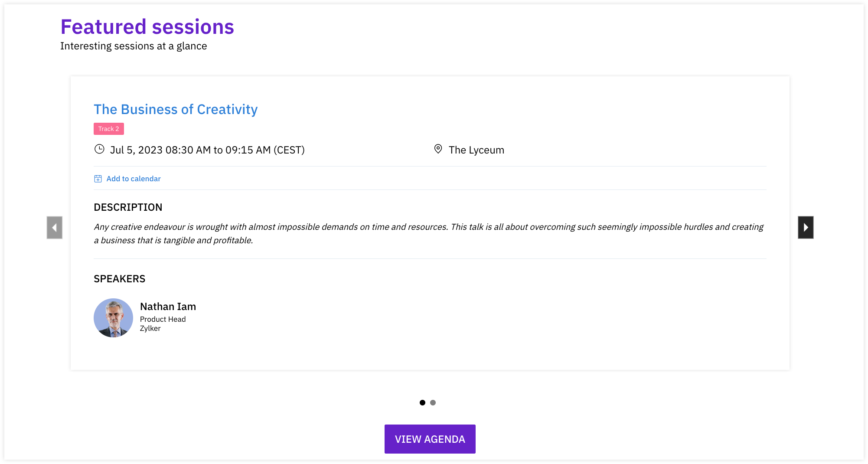Click the SPEAKERS section heading
This screenshot has width=868, height=464.
119,279
